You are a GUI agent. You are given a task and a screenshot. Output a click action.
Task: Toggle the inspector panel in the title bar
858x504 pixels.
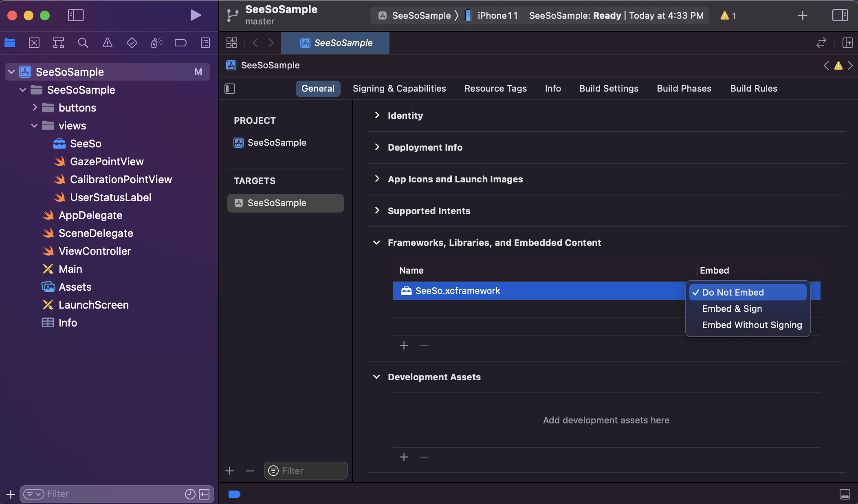pos(840,15)
